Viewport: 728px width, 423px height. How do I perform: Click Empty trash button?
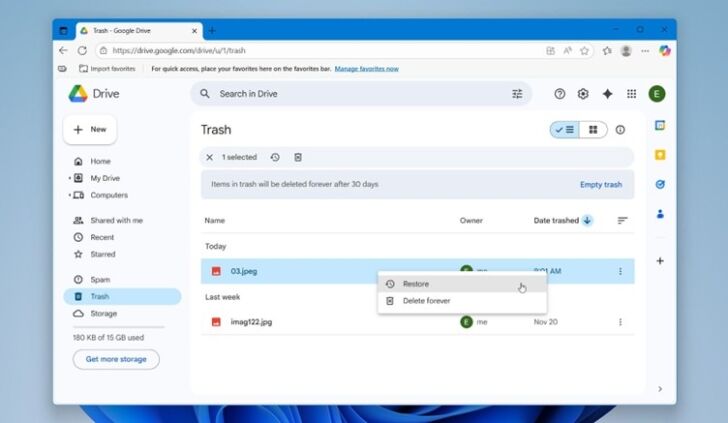click(x=601, y=185)
